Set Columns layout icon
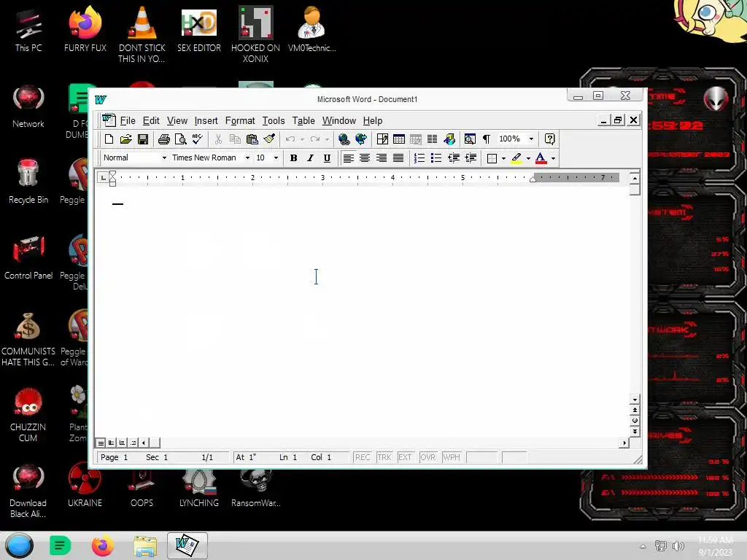Viewport: 747px width, 560px height. point(432,139)
